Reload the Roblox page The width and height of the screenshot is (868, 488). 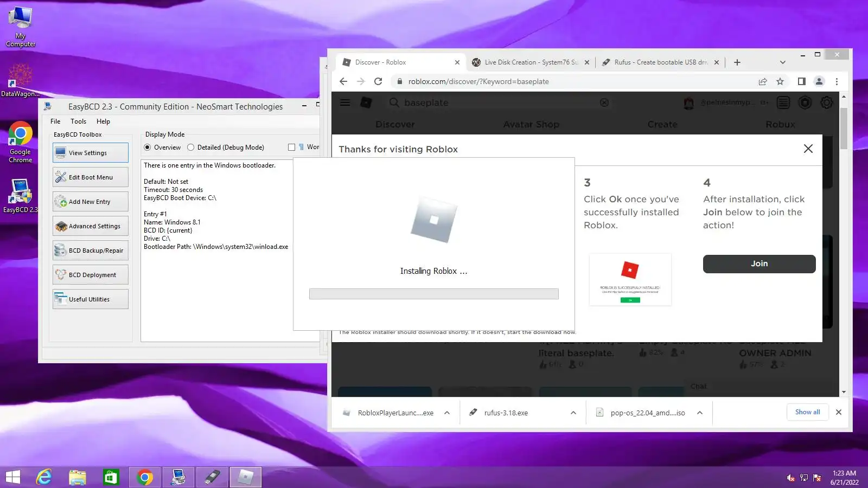pos(378,81)
